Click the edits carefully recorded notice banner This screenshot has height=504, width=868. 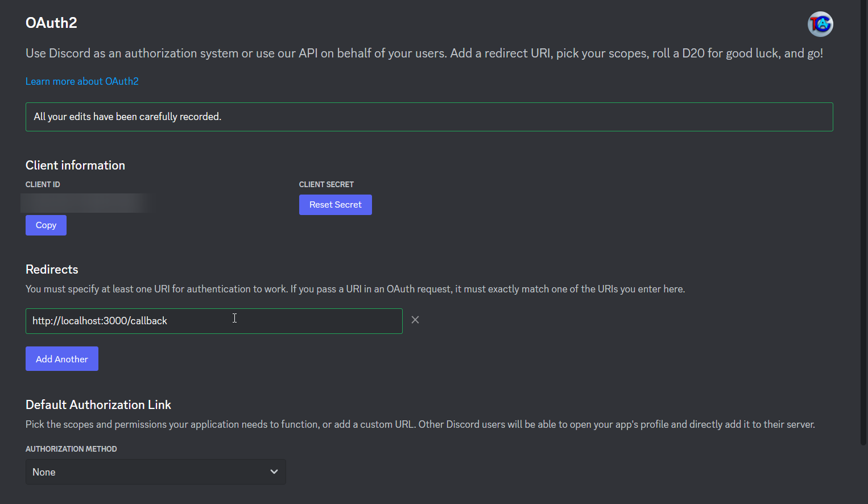point(429,117)
